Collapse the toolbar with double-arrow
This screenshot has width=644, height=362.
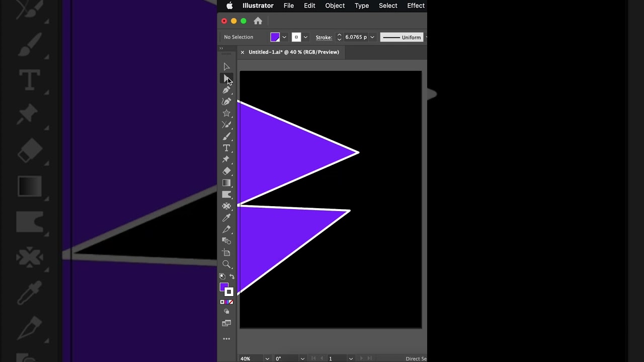[221, 48]
